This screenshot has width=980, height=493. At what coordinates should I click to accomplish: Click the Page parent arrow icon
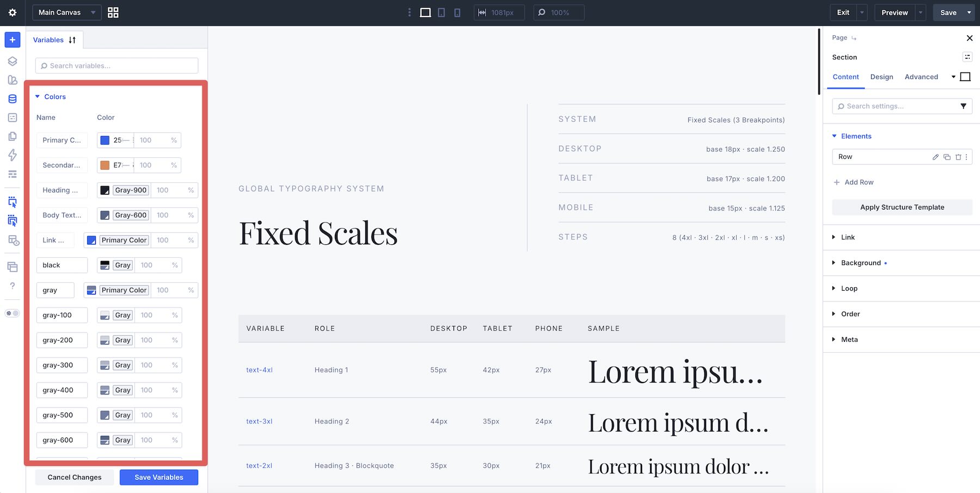coord(854,38)
